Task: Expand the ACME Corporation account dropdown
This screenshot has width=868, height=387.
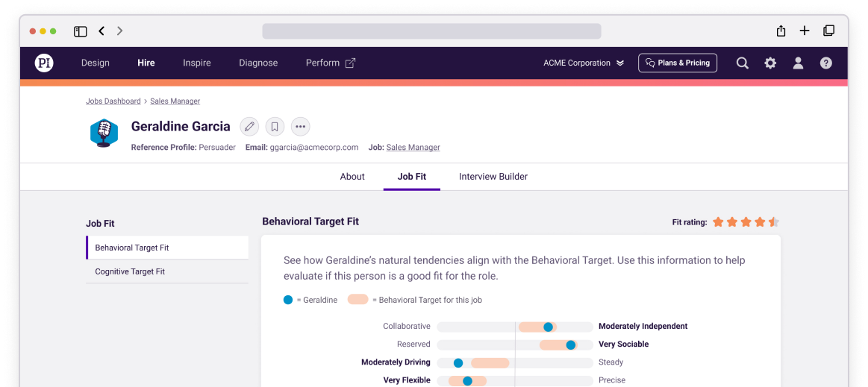Action: click(x=583, y=63)
